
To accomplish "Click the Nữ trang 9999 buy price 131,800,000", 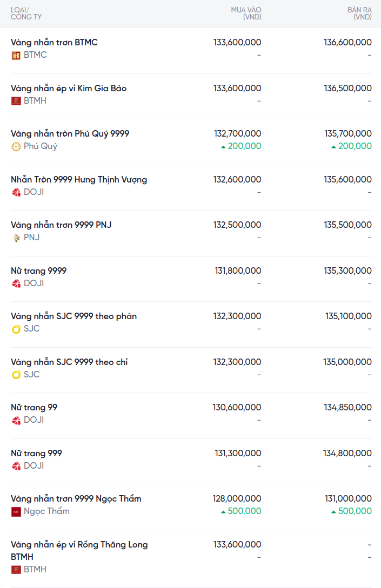I will click(x=238, y=271).
